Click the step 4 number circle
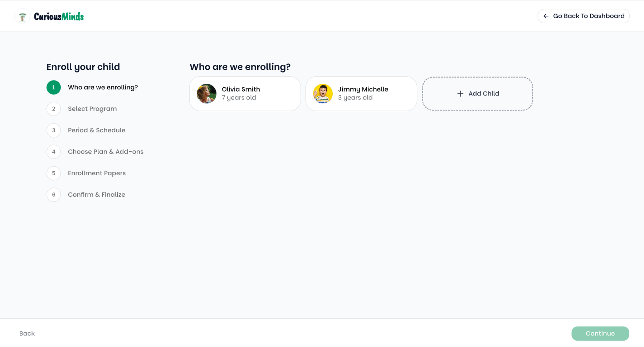This screenshot has height=347, width=644. point(54,152)
